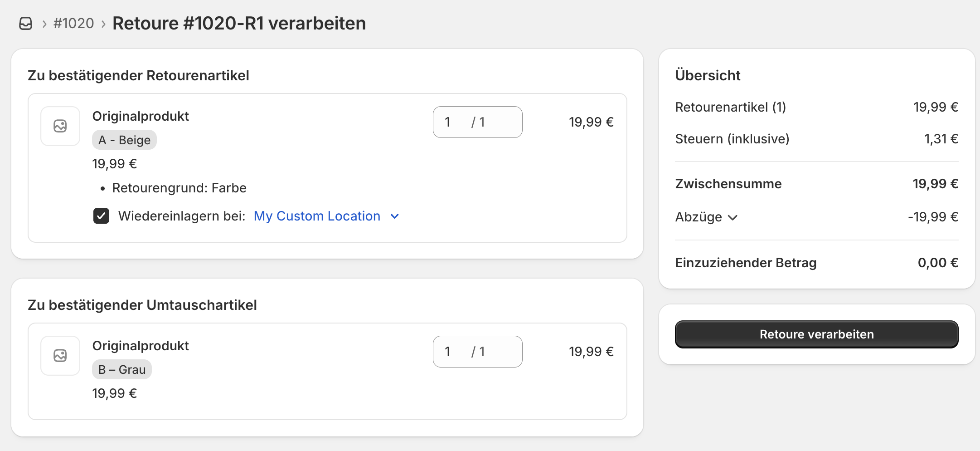980x451 pixels.
Task: Expand the Abzüge section
Action: 699,217
